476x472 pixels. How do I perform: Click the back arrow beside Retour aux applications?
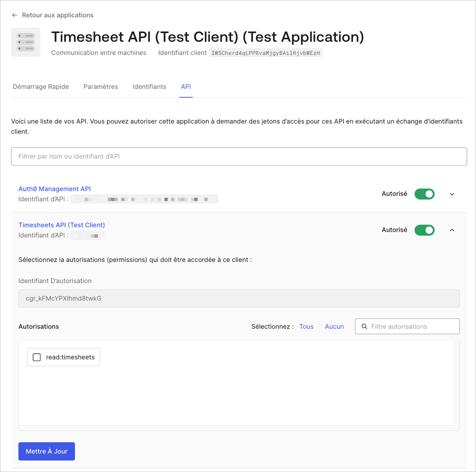click(15, 15)
